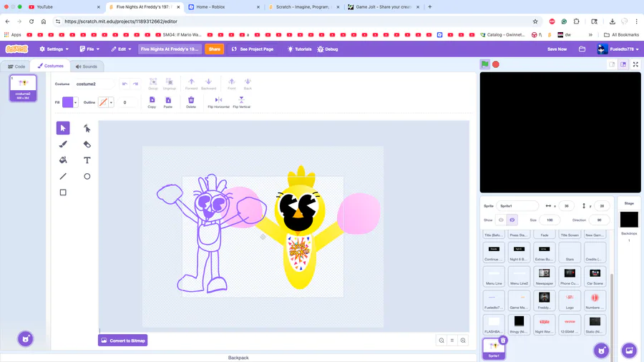Delete Sprite1 with its trash badge
Viewport: 644px width, 362px height.
click(x=503, y=341)
